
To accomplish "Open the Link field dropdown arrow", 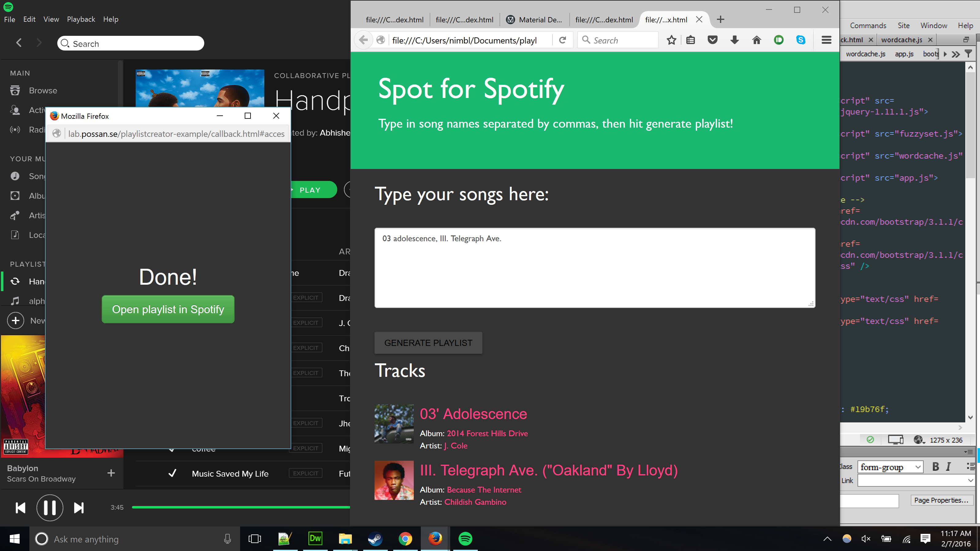I will (x=971, y=481).
